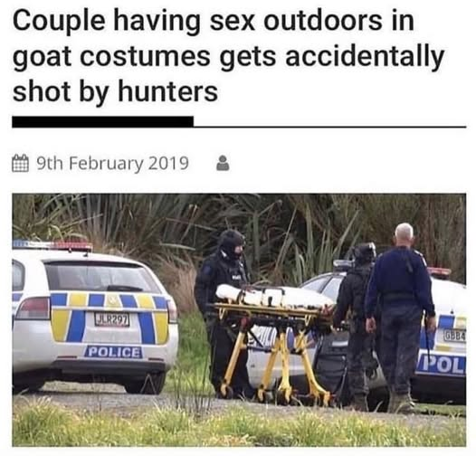Click the word hunters in the headline
Viewport: 476px width, 456px height.
click(x=168, y=90)
